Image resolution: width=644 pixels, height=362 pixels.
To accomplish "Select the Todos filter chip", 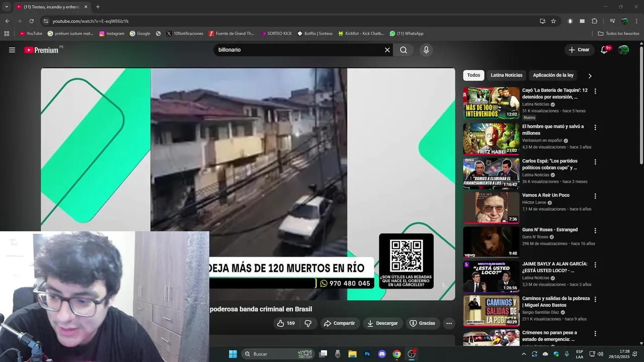I will tap(473, 75).
